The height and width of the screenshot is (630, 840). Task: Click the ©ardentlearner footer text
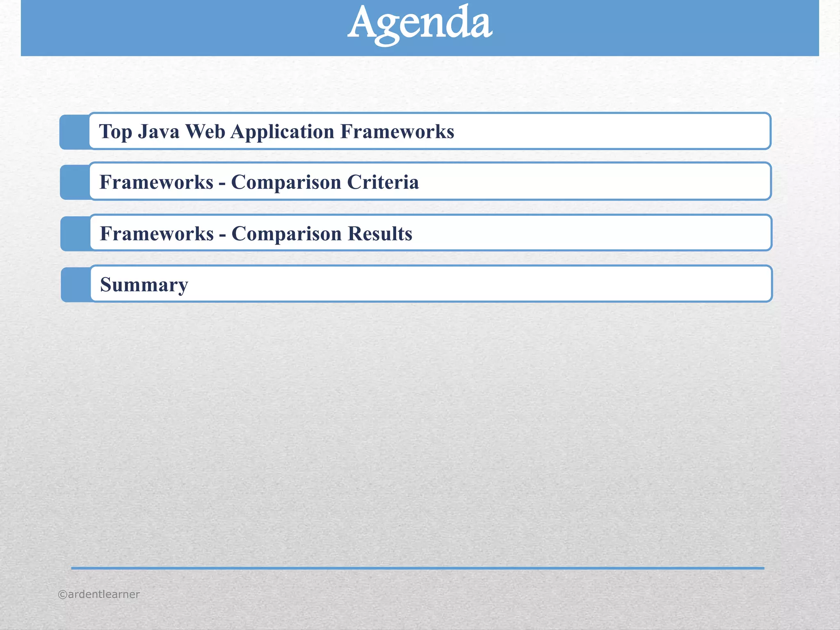99,594
